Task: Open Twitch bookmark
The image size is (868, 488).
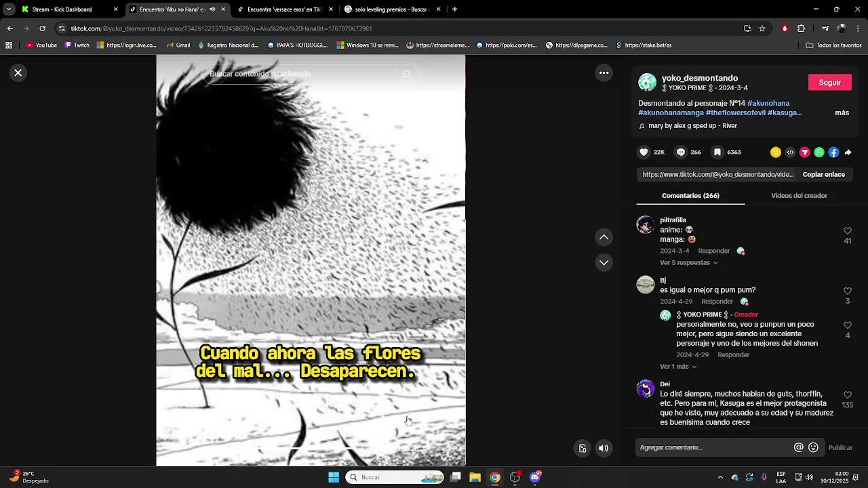Action: pos(77,45)
